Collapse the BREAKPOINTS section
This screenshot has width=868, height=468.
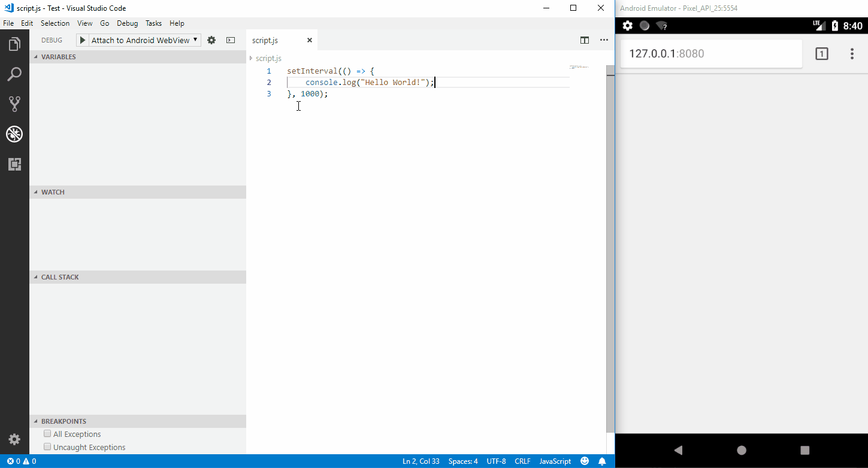138,421
